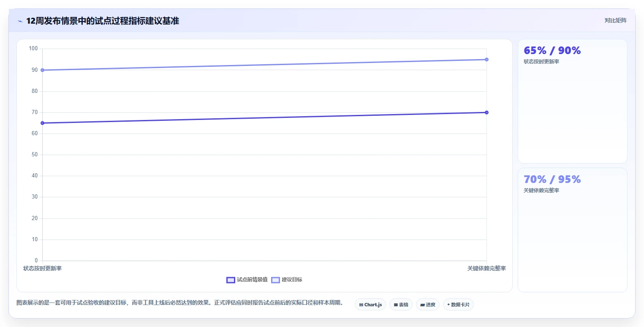Click the y-axis tick label 50
644x327 pixels.
pyautogui.click(x=35, y=155)
